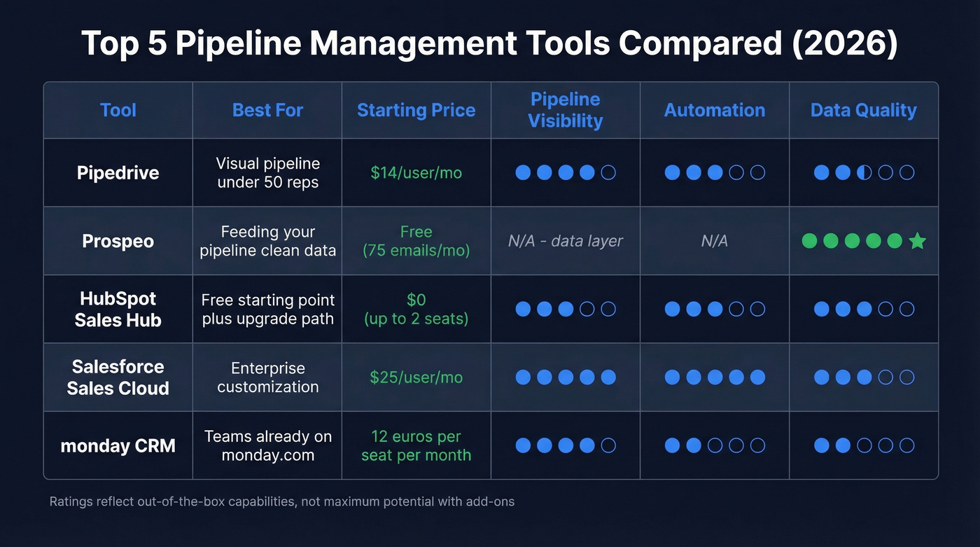The image size is (980, 547).
Task: Click the Free (75 emails/mo) price text
Action: pyautogui.click(x=416, y=240)
